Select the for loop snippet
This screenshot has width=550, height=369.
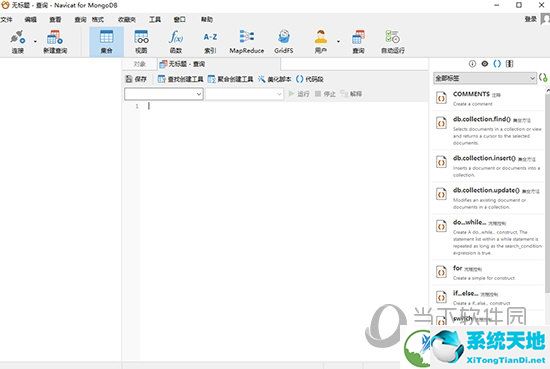coord(488,272)
